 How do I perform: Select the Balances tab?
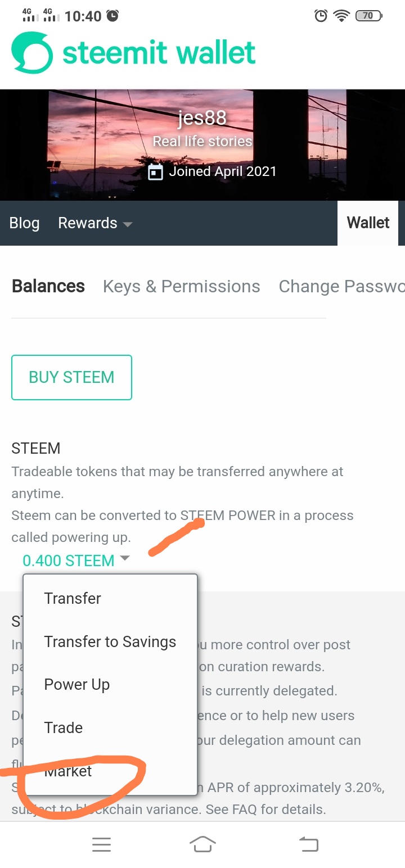[48, 287]
